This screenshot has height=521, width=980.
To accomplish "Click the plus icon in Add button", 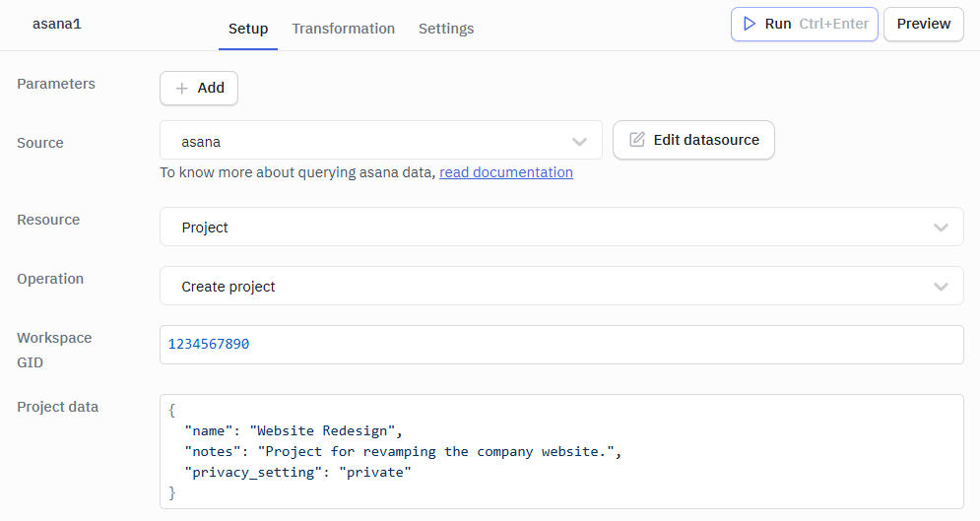I will (182, 88).
